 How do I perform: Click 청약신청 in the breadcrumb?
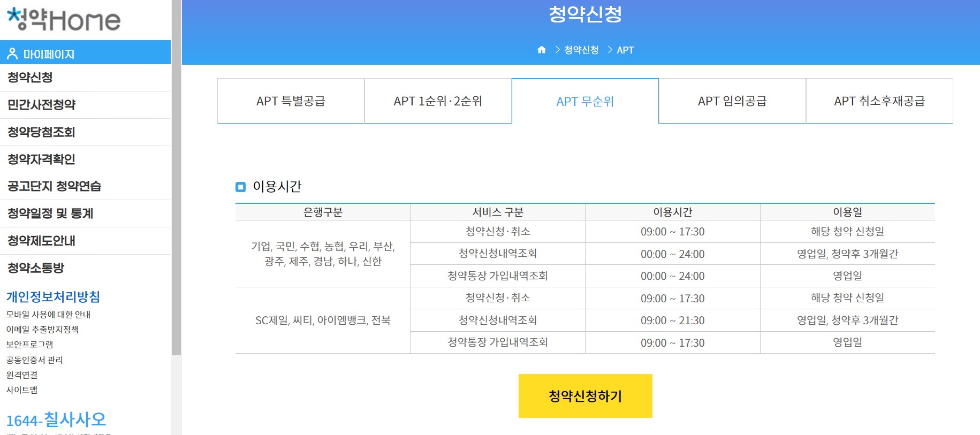581,50
